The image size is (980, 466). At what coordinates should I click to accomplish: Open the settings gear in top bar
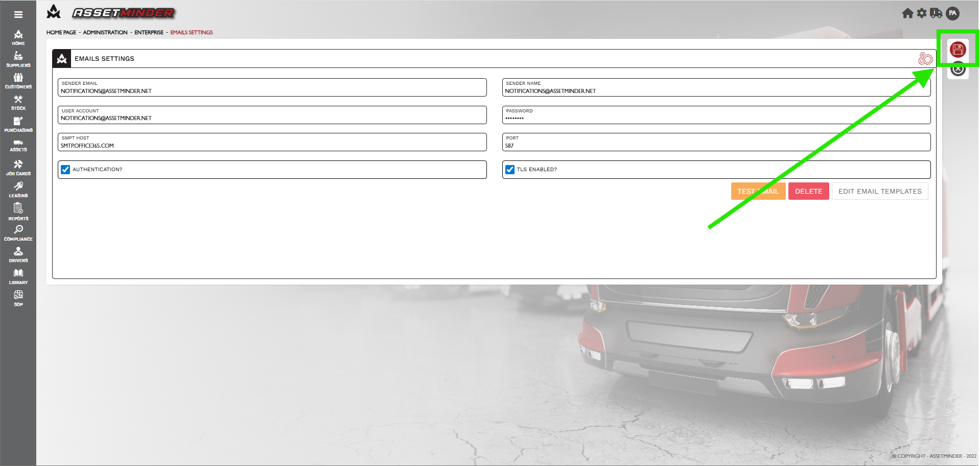[922, 13]
